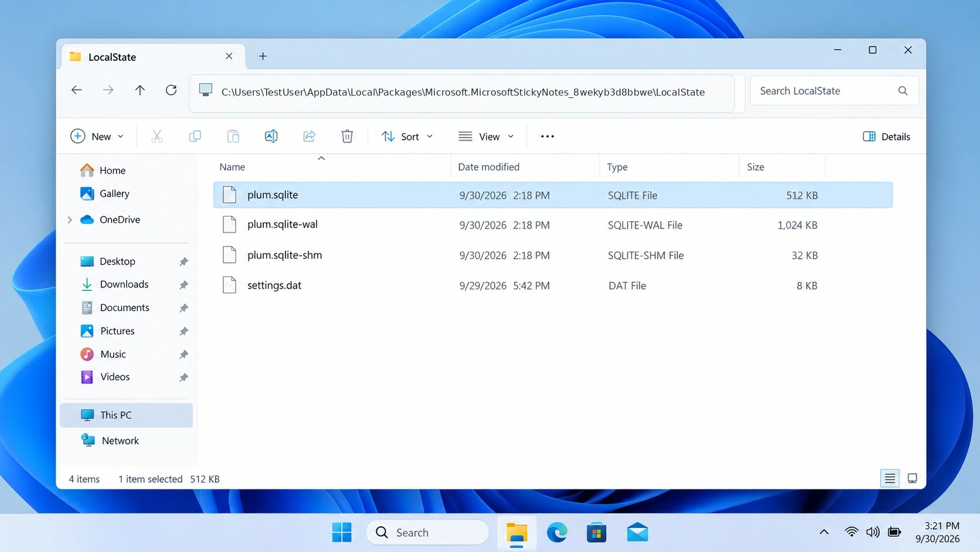The height and width of the screenshot is (552, 980).
Task: Refresh the LocalState folder view
Action: point(171,90)
